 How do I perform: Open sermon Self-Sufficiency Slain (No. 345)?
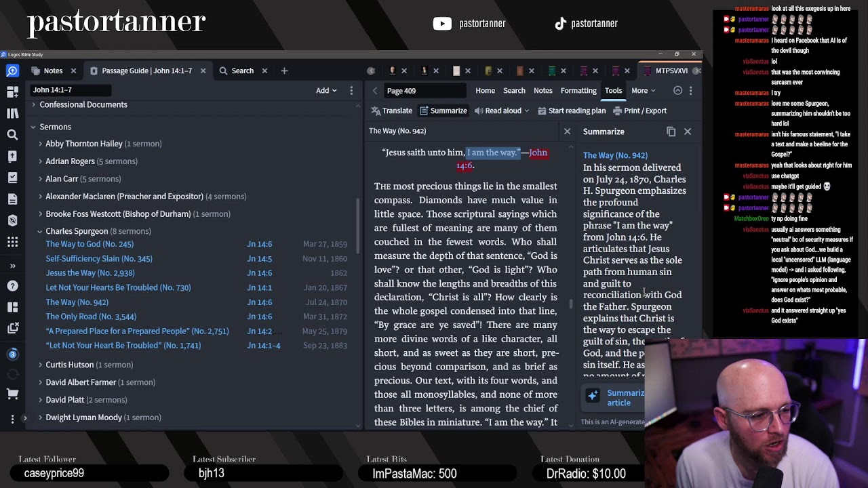pos(99,258)
